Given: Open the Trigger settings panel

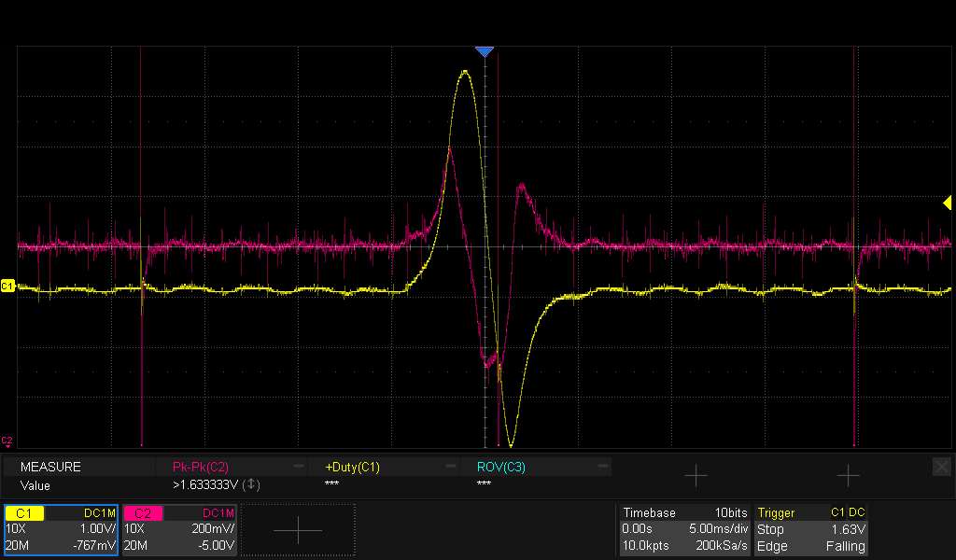Looking at the screenshot, I should pos(811,530).
